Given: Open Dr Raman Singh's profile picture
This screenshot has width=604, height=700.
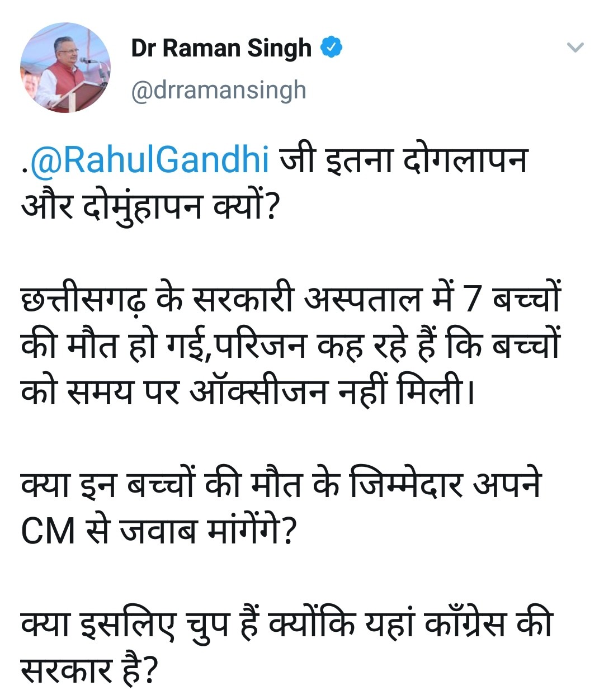Looking at the screenshot, I should (65, 68).
